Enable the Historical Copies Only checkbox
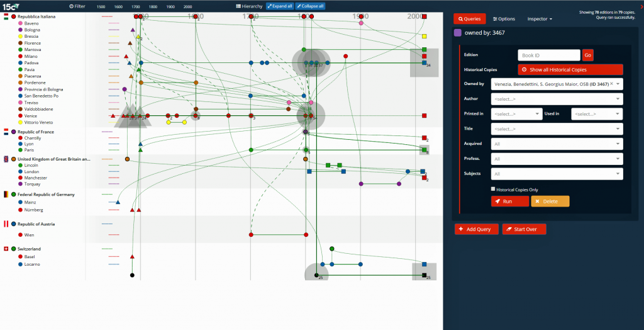644x330 pixels. pos(493,189)
